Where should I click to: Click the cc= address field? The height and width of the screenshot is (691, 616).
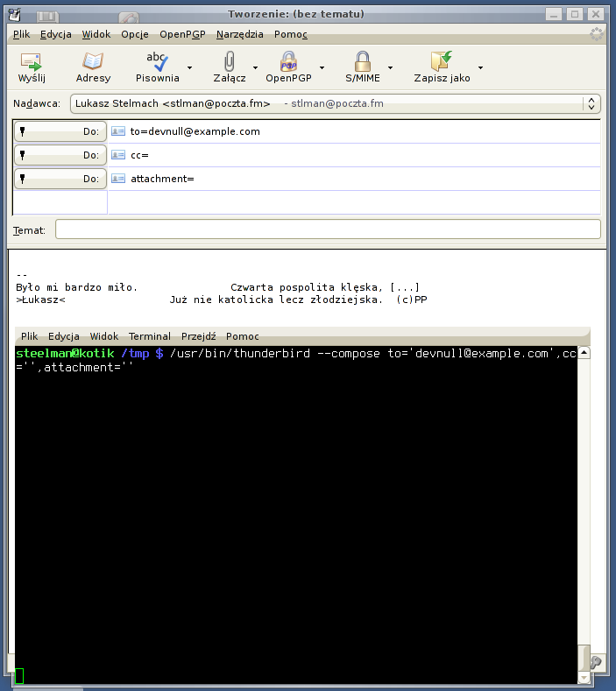tap(354, 155)
